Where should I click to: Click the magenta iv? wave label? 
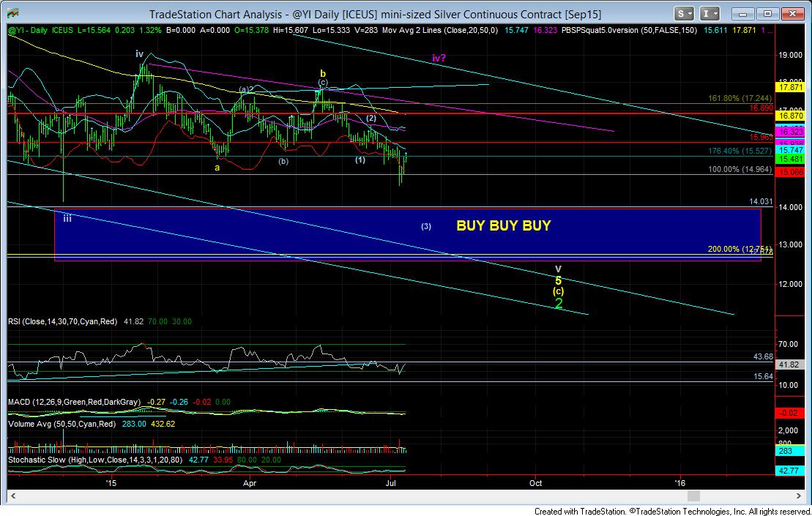pyautogui.click(x=439, y=58)
